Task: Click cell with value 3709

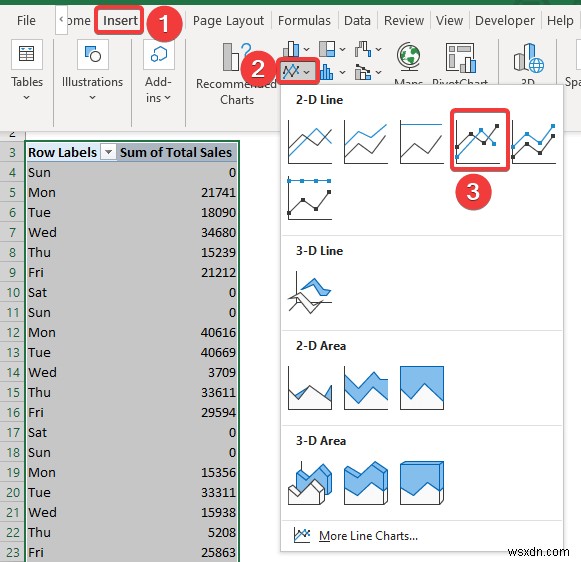Action: [177, 373]
